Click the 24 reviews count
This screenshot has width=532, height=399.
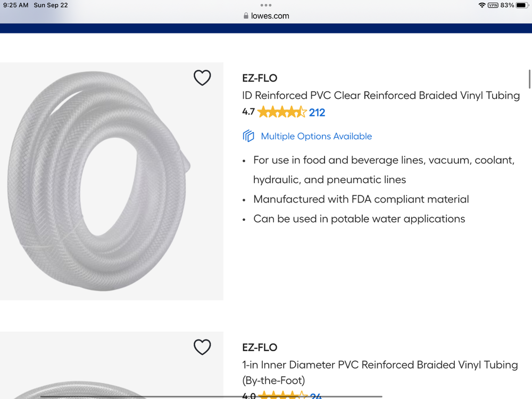pyautogui.click(x=316, y=396)
